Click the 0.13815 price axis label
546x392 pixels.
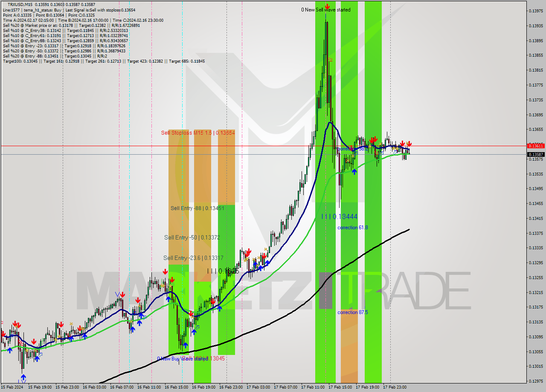point(536,70)
